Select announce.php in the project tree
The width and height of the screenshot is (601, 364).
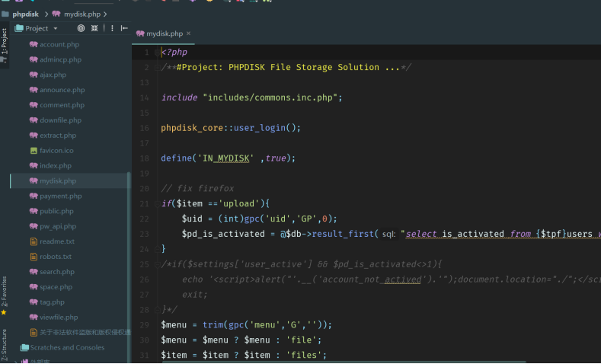click(x=62, y=90)
